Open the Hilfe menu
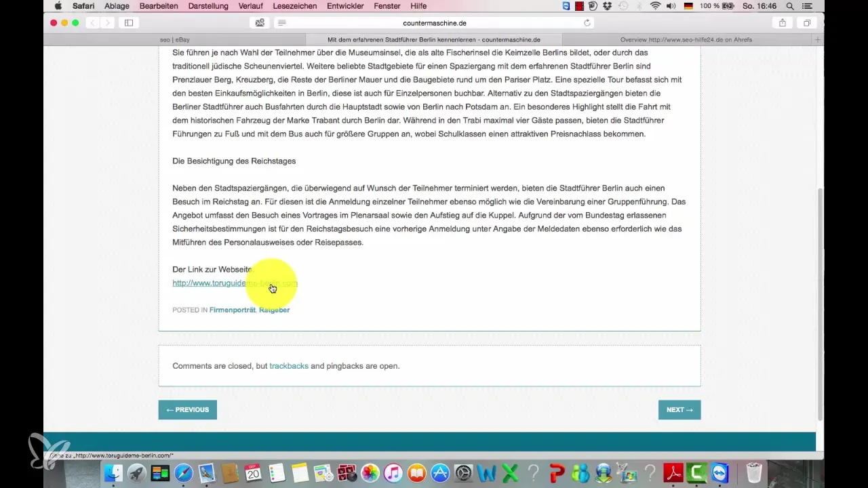 [x=418, y=5]
